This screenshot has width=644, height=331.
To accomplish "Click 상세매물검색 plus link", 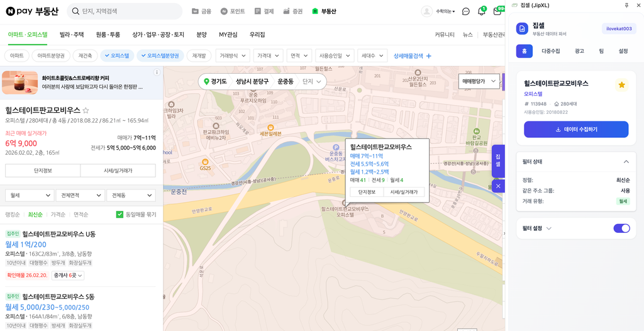I will 413,56.
